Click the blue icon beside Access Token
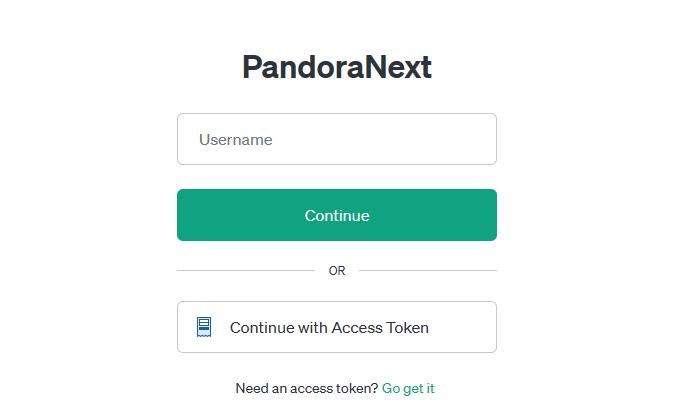The height and width of the screenshot is (415, 693). pos(204,327)
